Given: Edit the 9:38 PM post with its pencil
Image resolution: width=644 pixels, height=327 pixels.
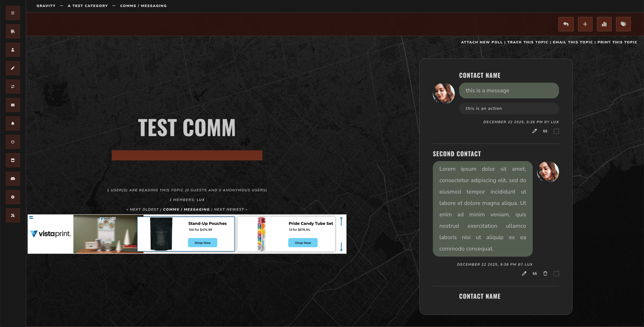Looking at the screenshot, I should pos(524,273).
